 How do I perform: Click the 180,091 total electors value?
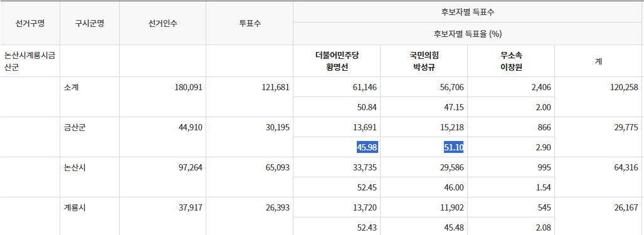point(189,87)
